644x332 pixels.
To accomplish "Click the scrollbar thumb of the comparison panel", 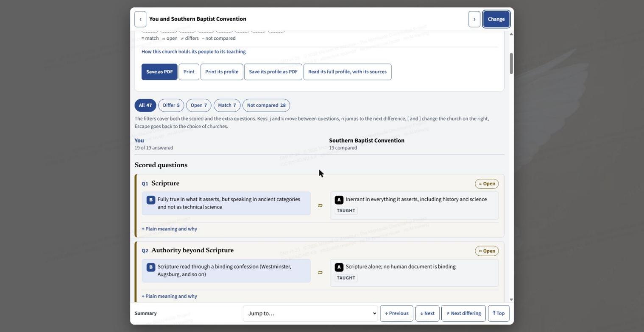I will pyautogui.click(x=511, y=64).
